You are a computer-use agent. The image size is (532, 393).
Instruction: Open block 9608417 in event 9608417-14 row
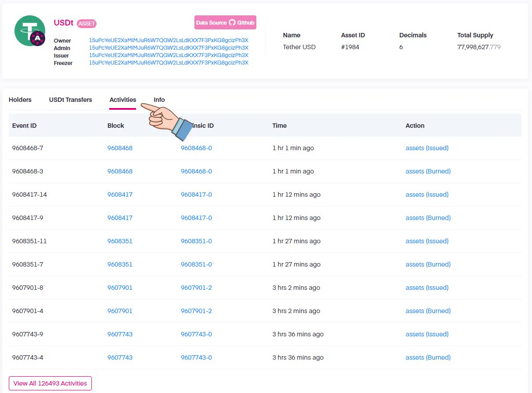(120, 195)
